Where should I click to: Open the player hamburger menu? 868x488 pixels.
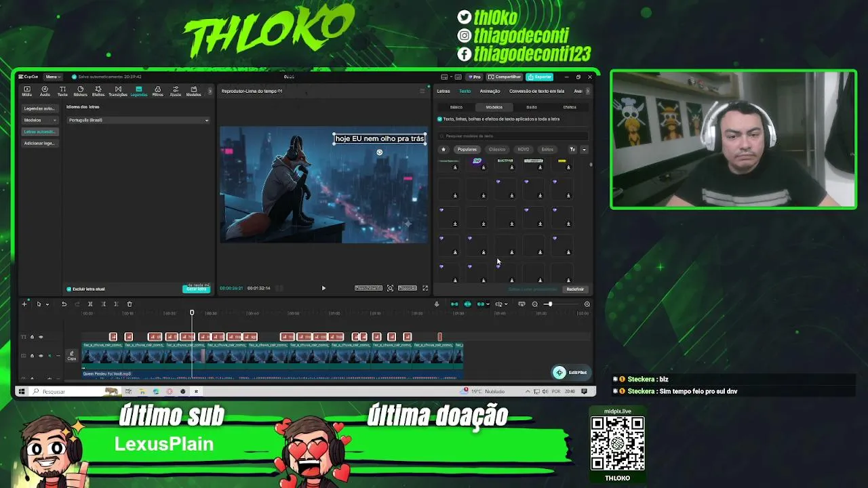(x=422, y=91)
